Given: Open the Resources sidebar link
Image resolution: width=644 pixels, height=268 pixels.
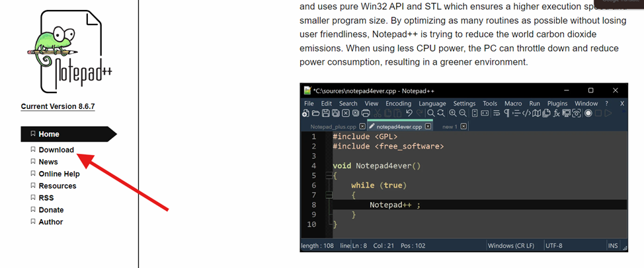Looking at the screenshot, I should click(58, 185).
